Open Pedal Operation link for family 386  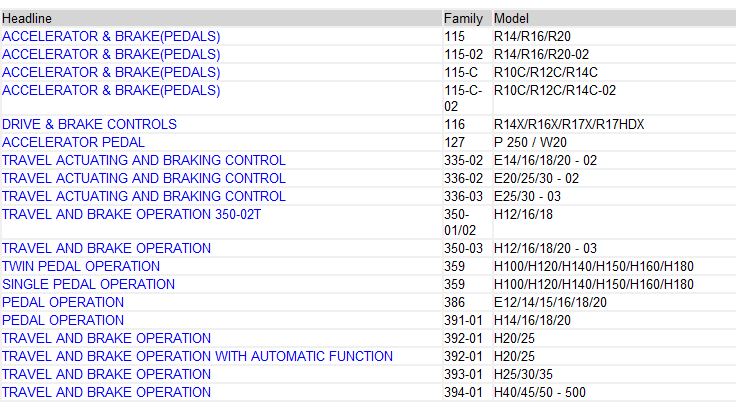pyautogui.click(x=63, y=302)
